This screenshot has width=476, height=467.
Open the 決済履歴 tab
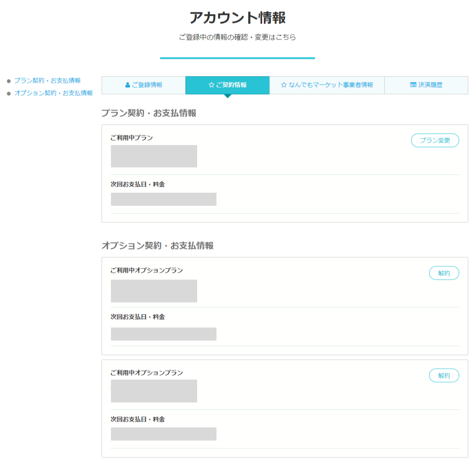(x=426, y=85)
